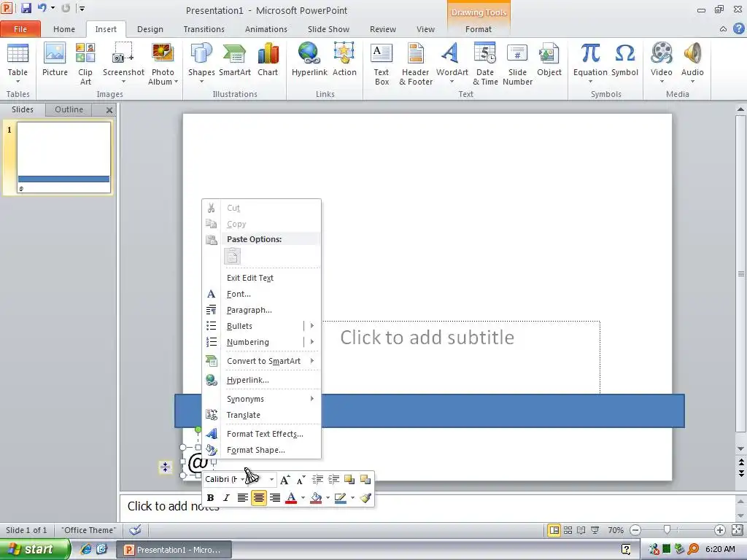Insert Slide Number

(x=517, y=63)
